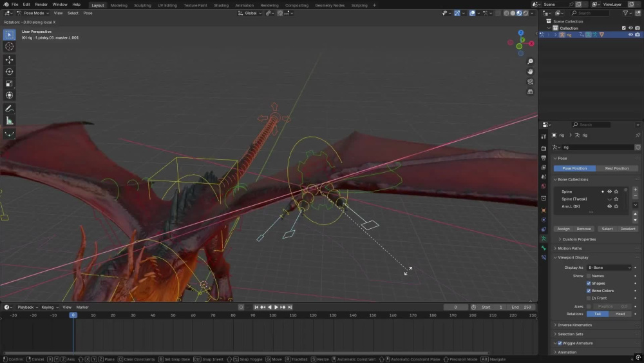This screenshot has height=363, width=644.
Task: Select the Scale tool
Action: pos(9,83)
